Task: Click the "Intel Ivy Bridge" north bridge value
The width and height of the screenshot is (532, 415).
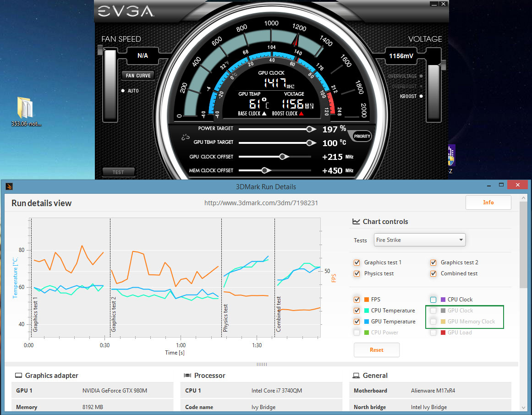Action: click(429, 407)
